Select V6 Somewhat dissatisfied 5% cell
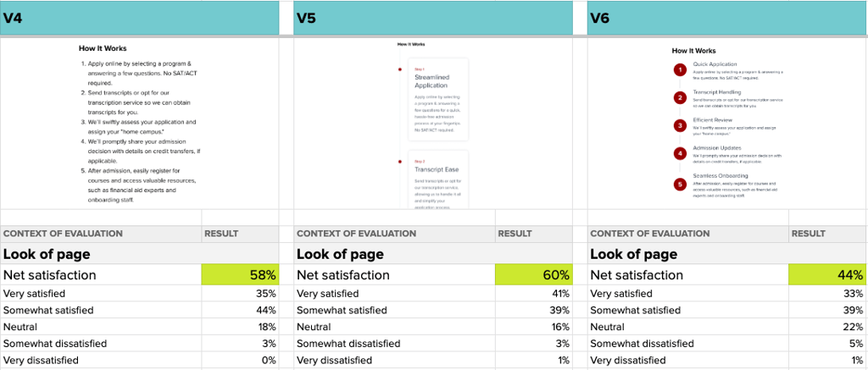The height and width of the screenshot is (370, 868). pos(827,344)
